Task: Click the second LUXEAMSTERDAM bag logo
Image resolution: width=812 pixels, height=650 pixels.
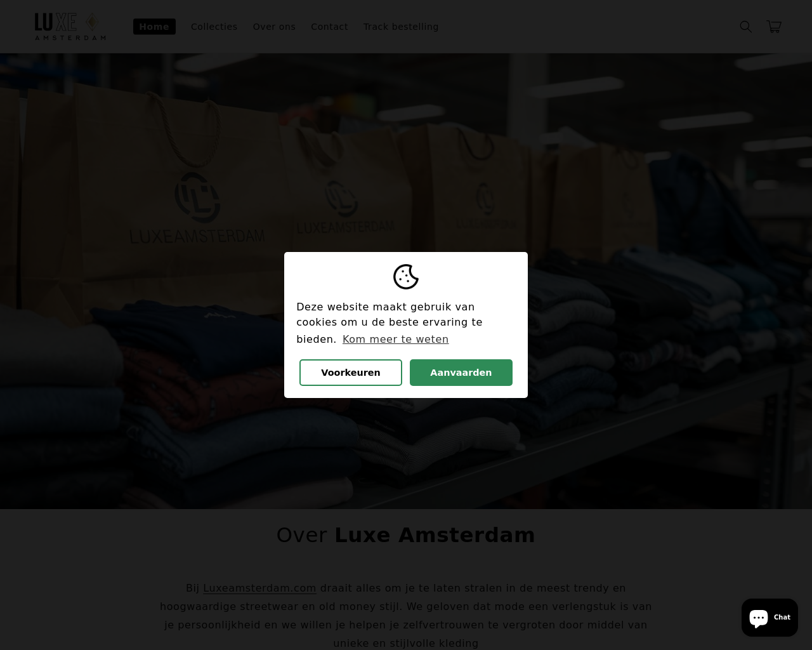Action: coord(345,208)
